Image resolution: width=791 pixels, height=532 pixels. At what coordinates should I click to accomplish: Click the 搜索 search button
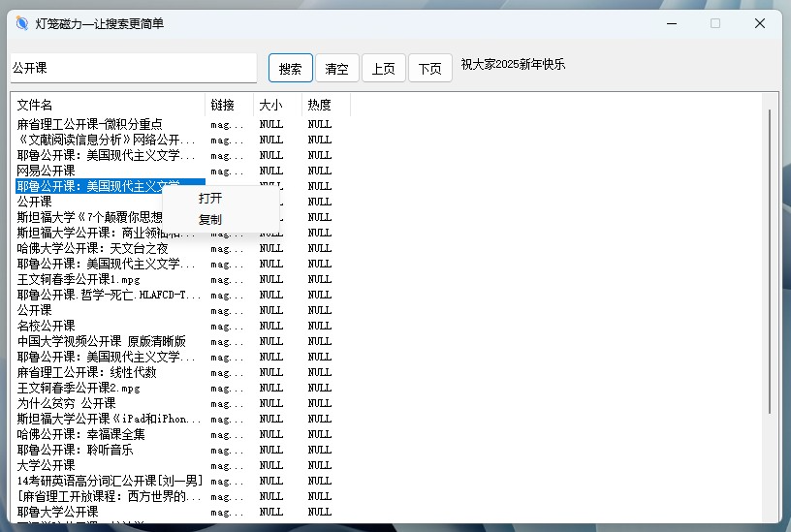[290, 68]
